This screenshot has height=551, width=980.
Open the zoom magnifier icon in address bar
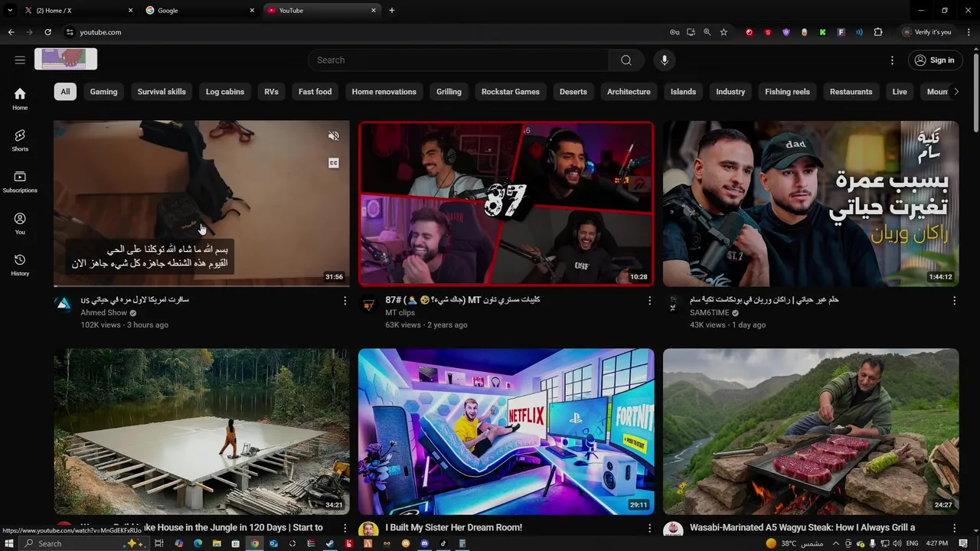click(707, 32)
